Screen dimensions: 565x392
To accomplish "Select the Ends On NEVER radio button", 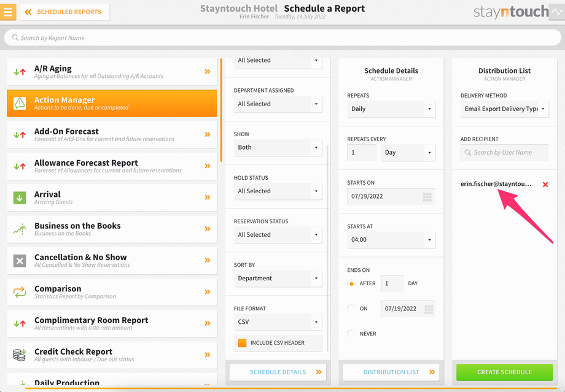I will click(x=351, y=334).
